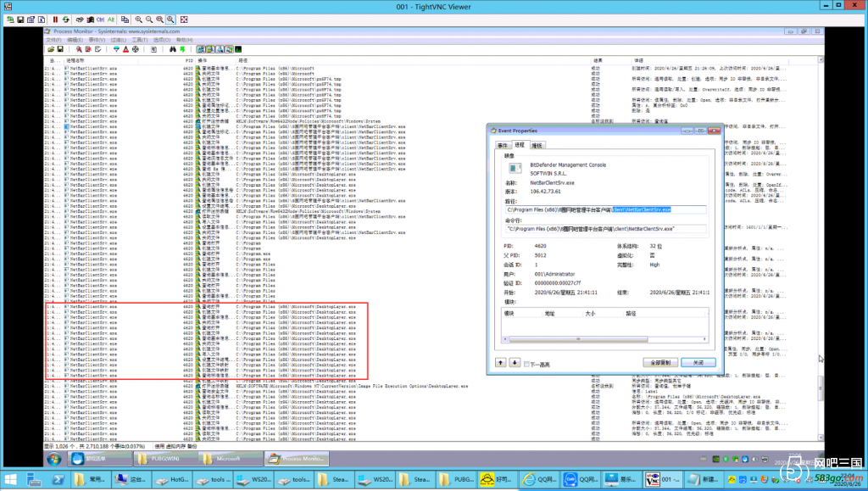This screenshot has height=491, width=868.
Task: Click the include-process target icon
Action: 135,49
